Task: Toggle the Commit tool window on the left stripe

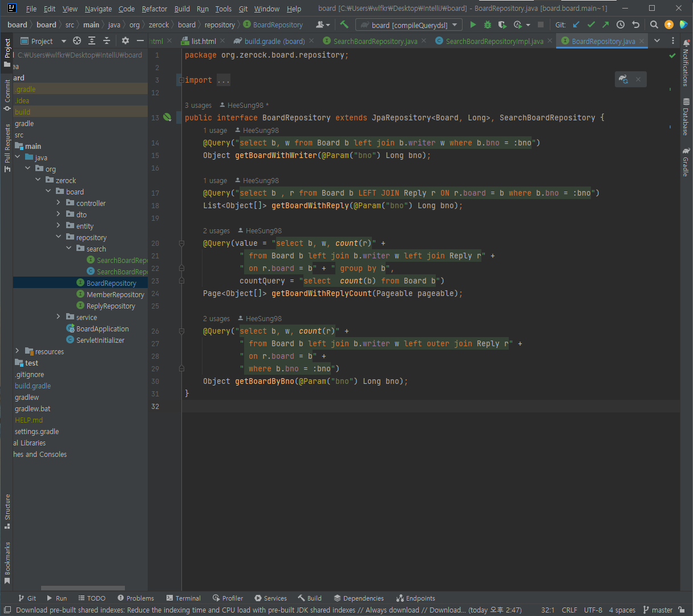Action: (x=7, y=94)
